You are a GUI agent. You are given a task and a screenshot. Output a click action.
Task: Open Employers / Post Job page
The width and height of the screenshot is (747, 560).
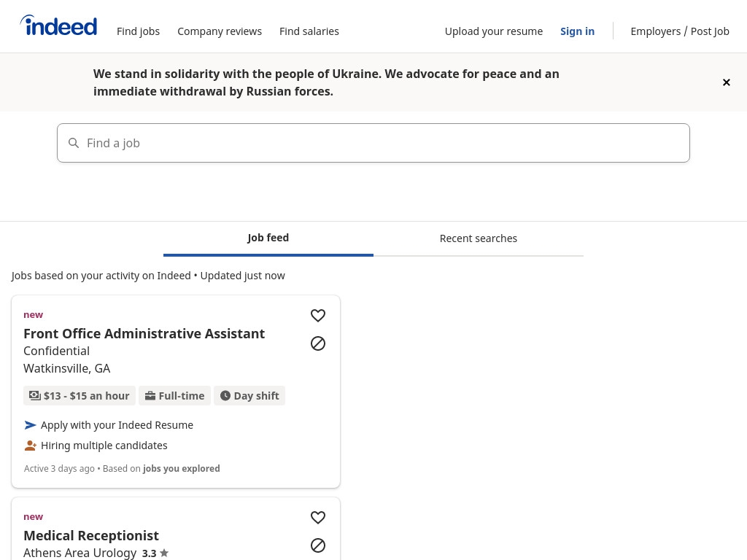(x=680, y=31)
